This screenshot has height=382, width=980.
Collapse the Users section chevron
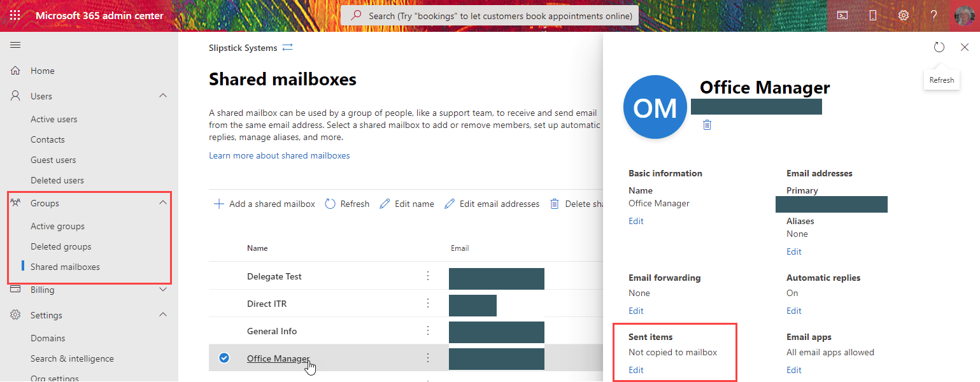click(x=163, y=96)
